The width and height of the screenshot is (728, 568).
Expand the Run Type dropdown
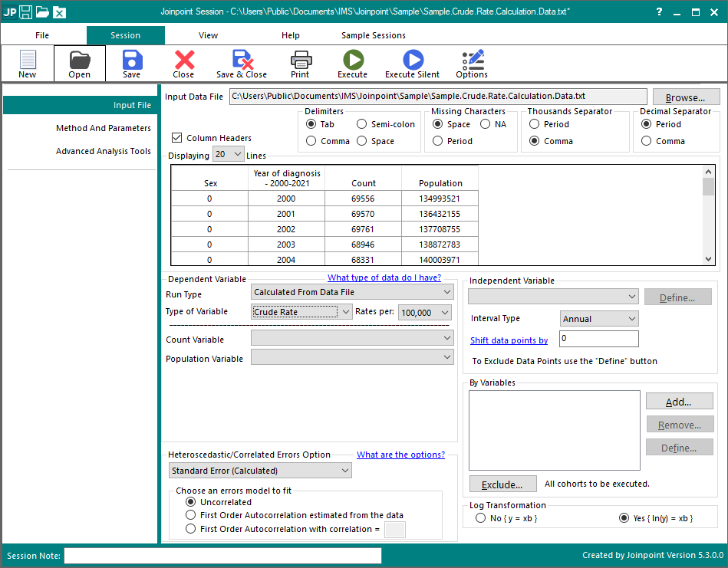pos(353,292)
